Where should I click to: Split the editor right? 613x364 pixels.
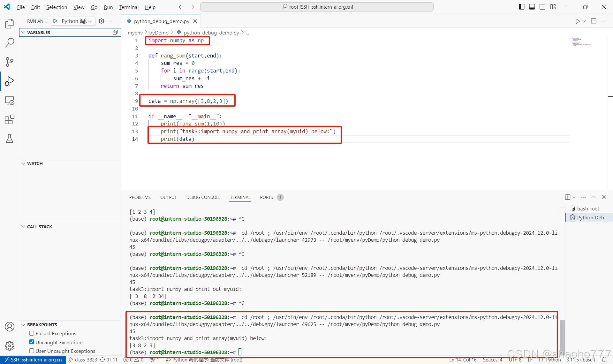[x=594, y=21]
